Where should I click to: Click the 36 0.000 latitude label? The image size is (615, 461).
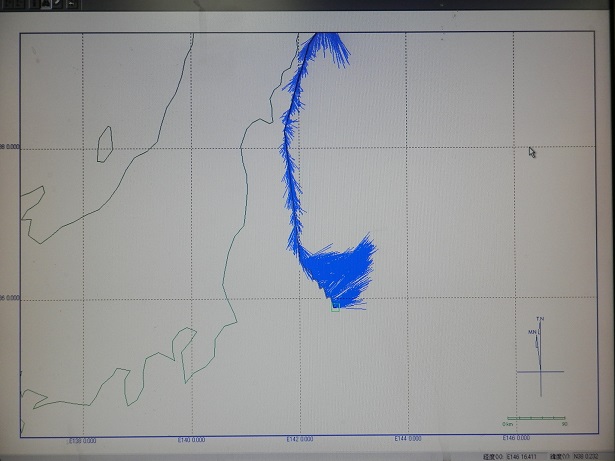[x=9, y=298]
